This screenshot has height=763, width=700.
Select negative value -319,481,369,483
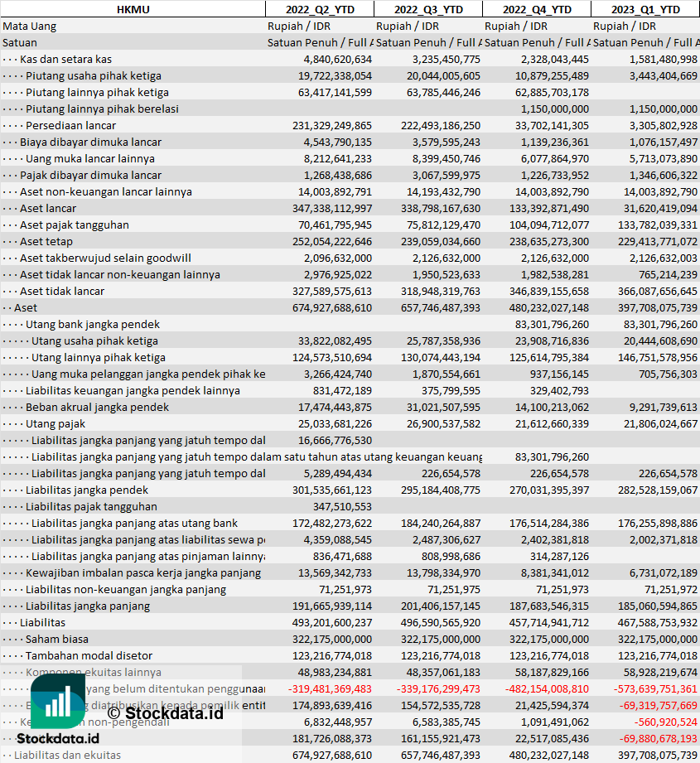330,688
